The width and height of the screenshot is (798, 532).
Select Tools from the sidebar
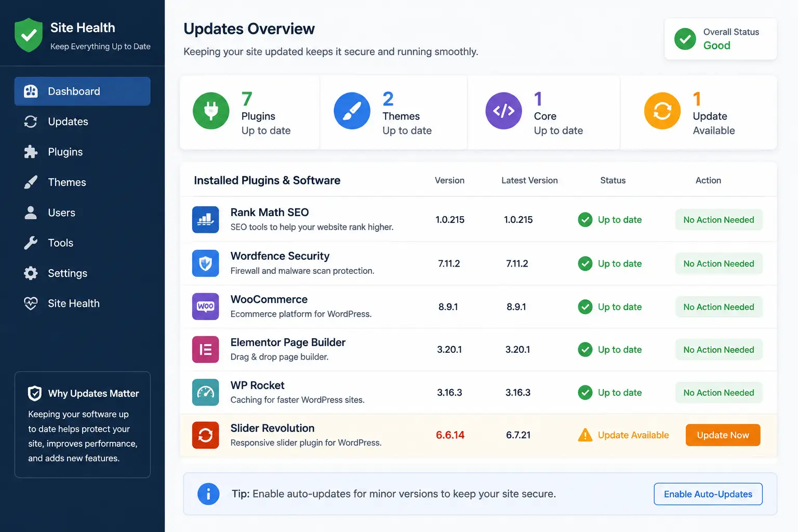tap(83, 243)
